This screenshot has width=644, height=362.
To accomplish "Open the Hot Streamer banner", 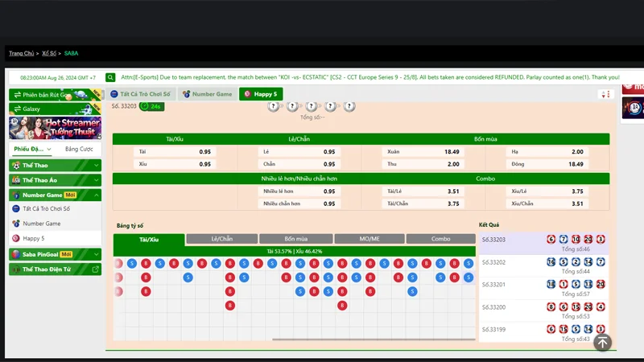I will (55, 128).
